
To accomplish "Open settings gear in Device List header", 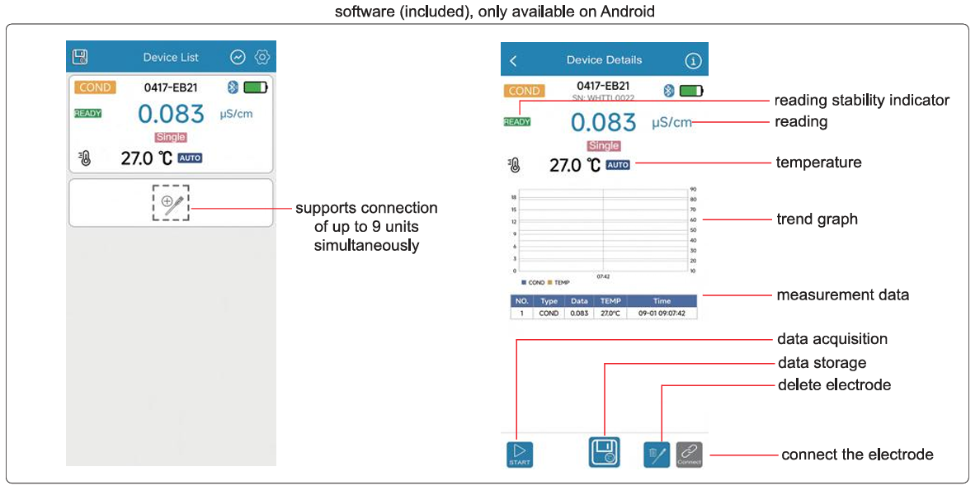I will [261, 57].
